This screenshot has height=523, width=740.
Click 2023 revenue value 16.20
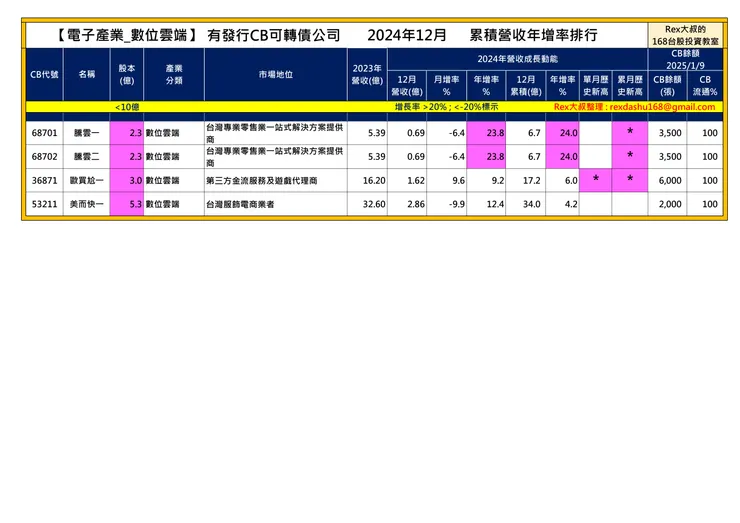tap(374, 180)
